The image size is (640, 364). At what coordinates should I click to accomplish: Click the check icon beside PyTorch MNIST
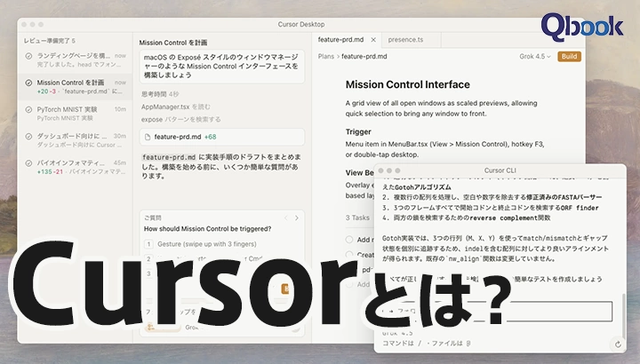click(x=28, y=110)
